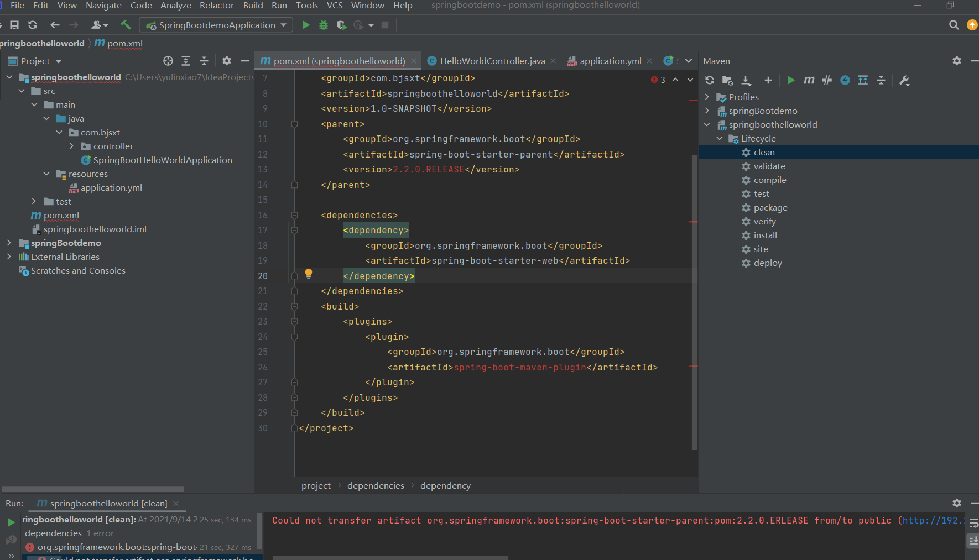
Task: Open the Maven panel gear options
Action: pyautogui.click(x=957, y=61)
